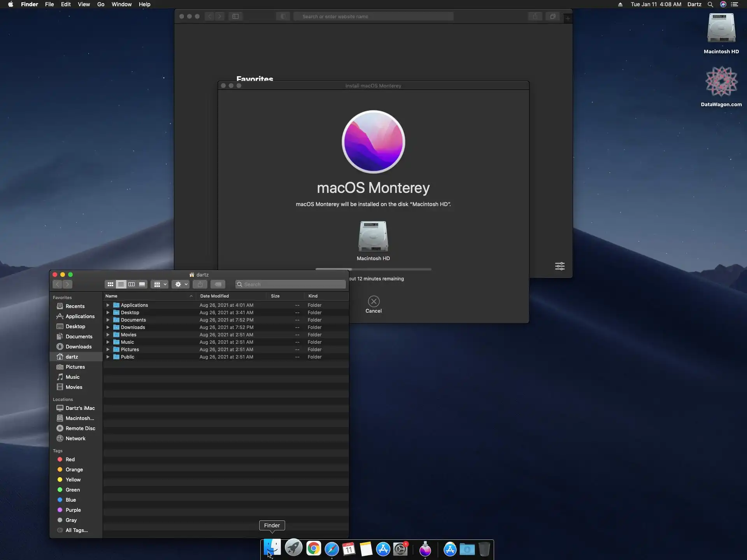The width and height of the screenshot is (747, 560).
Task: Expand the Downloads folder disclosure triangle
Action: (x=108, y=327)
